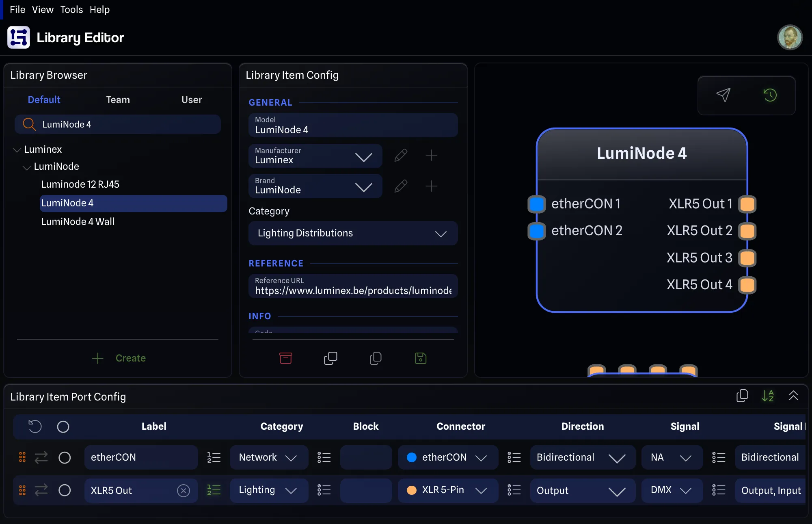Click the A-Z sort ports icon
The height and width of the screenshot is (524, 812).
768,396
